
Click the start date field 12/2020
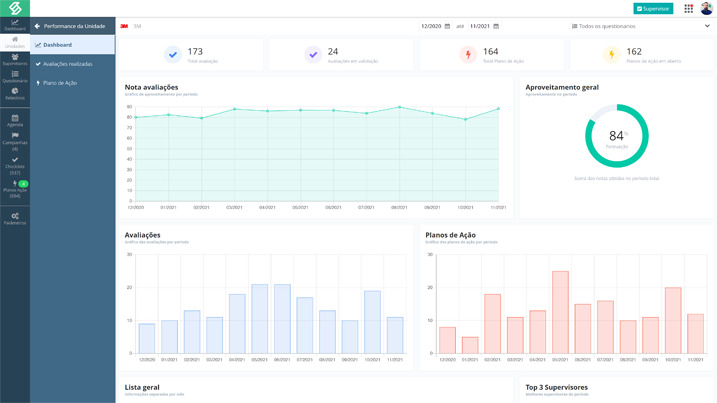click(x=431, y=26)
